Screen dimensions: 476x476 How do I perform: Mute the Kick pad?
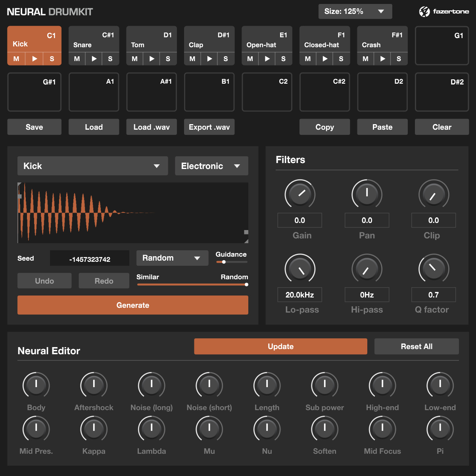pyautogui.click(x=16, y=59)
